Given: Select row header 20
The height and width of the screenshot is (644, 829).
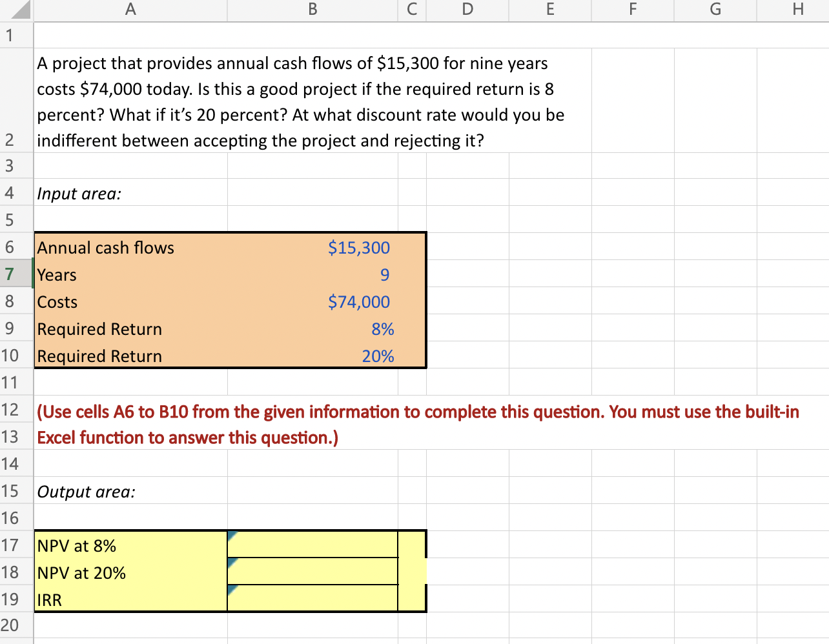Looking at the screenshot, I should [x=15, y=625].
